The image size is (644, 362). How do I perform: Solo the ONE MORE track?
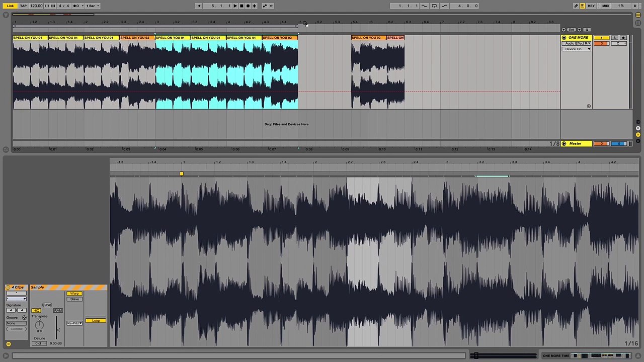point(614,38)
